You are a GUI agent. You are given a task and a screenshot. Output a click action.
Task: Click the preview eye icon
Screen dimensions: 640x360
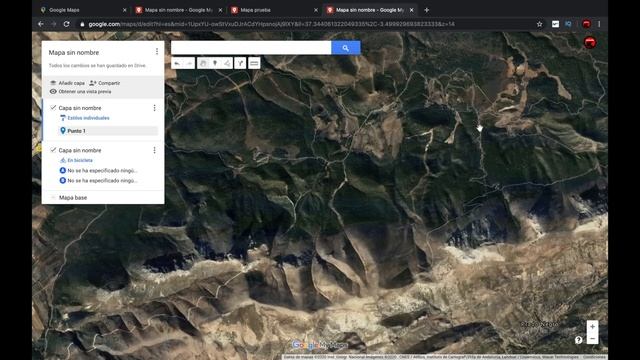coord(53,91)
